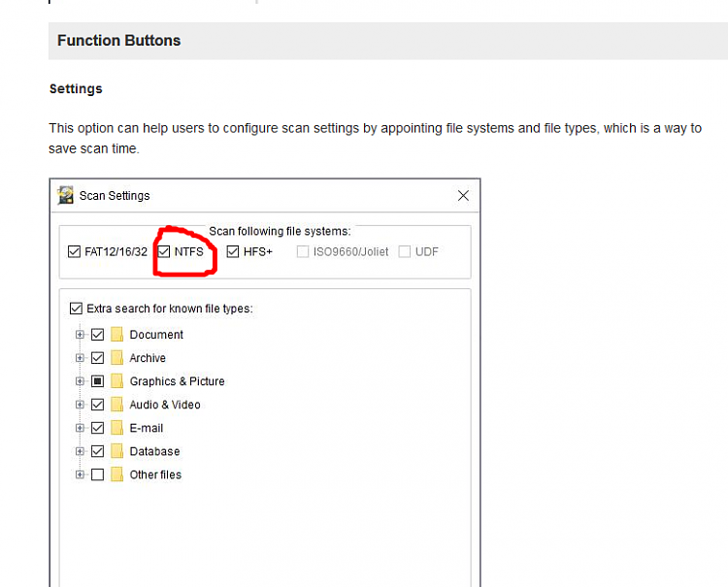Click the Audio & Video folder icon
Viewport: 728px width, 587px height.
click(117, 405)
